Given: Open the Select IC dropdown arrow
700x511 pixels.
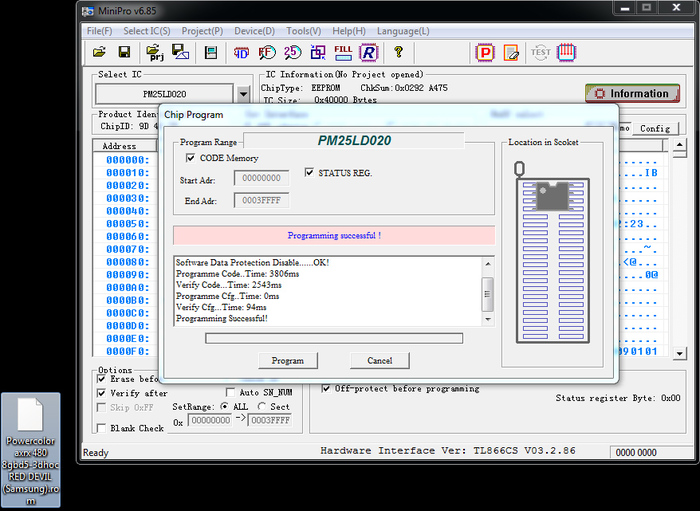Looking at the screenshot, I should [243, 94].
